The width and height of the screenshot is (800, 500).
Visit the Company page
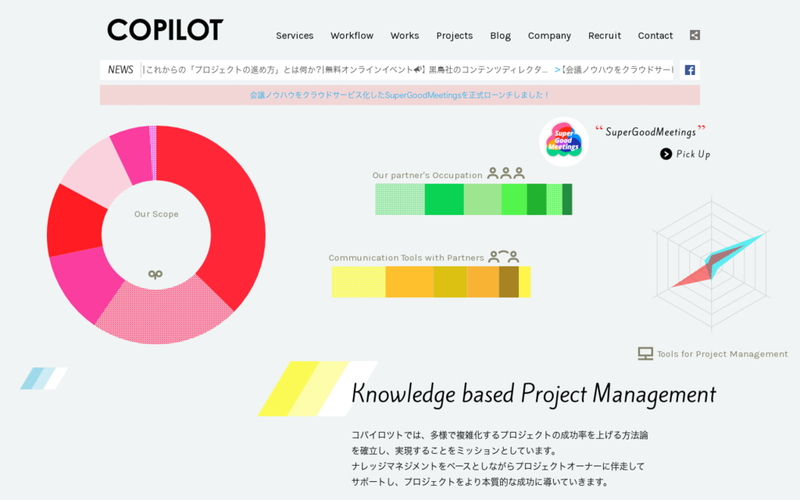pos(549,36)
